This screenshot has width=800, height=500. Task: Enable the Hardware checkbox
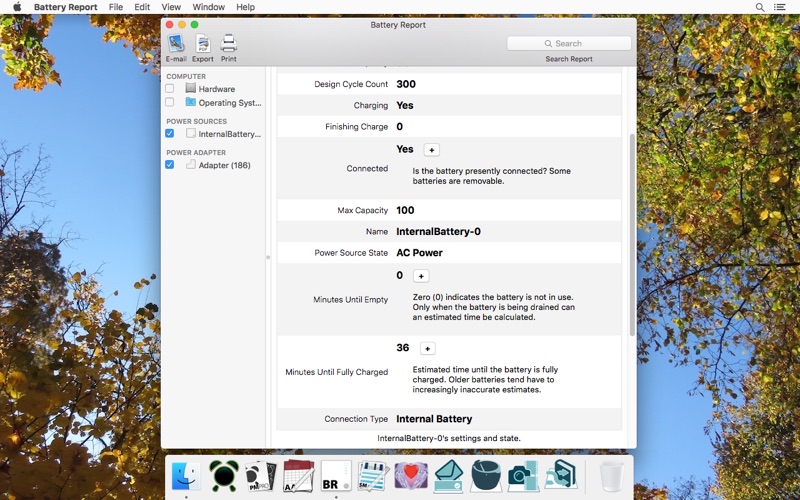(x=169, y=88)
